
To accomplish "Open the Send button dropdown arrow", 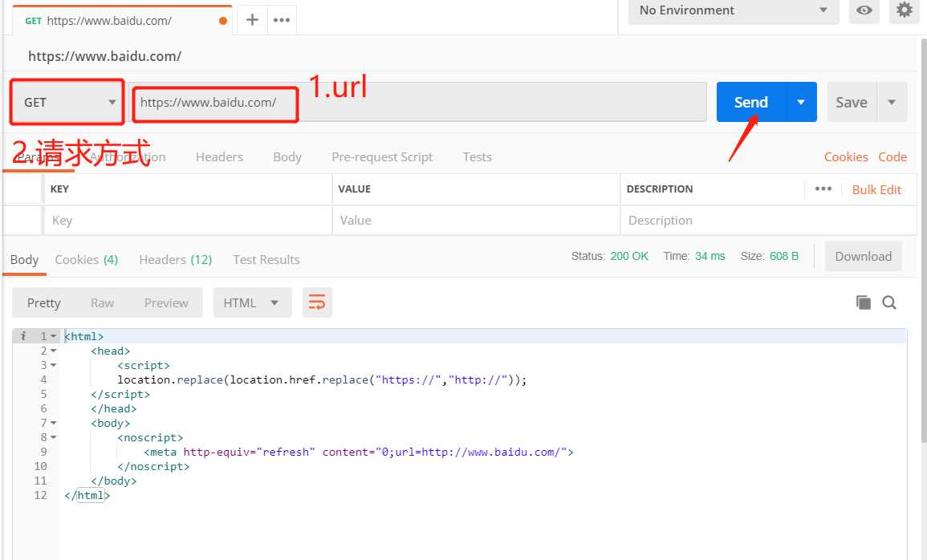I will pos(801,102).
